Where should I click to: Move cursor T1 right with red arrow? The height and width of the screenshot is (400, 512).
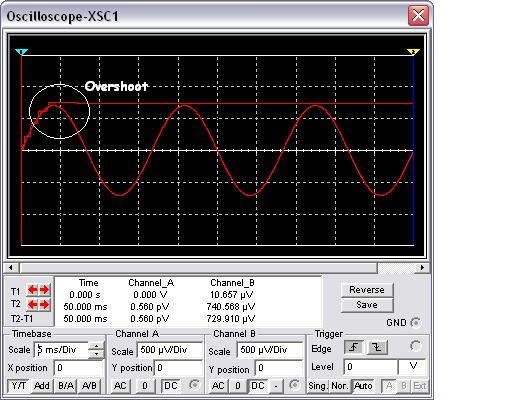pyautogui.click(x=44, y=290)
